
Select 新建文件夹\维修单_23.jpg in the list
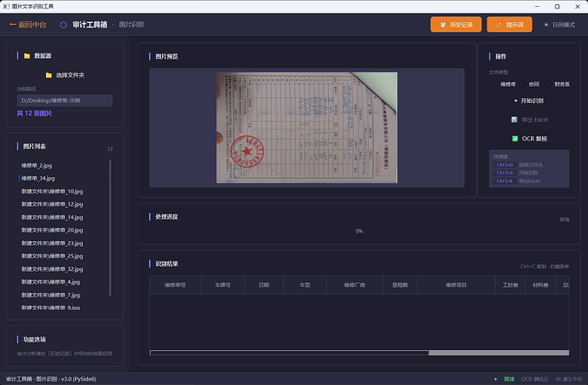click(64, 244)
